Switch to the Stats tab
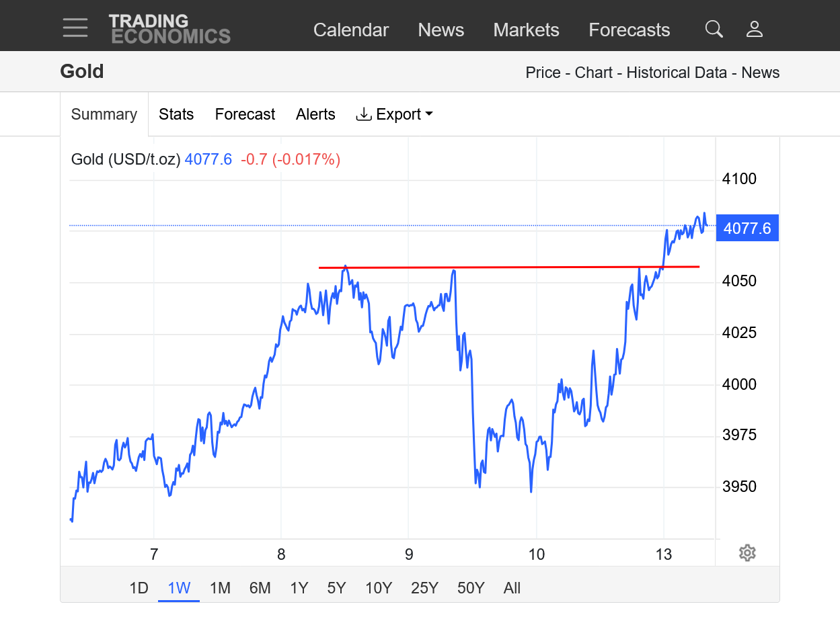 [176, 114]
